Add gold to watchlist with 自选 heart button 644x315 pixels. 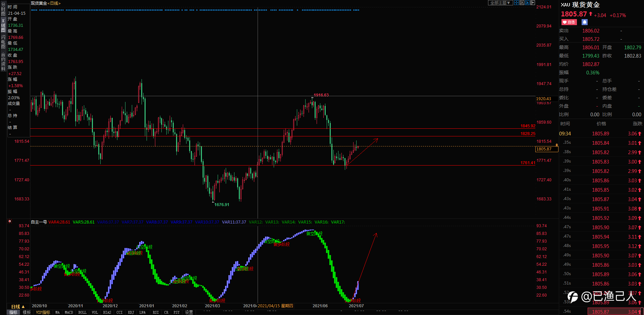pyautogui.click(x=569, y=22)
